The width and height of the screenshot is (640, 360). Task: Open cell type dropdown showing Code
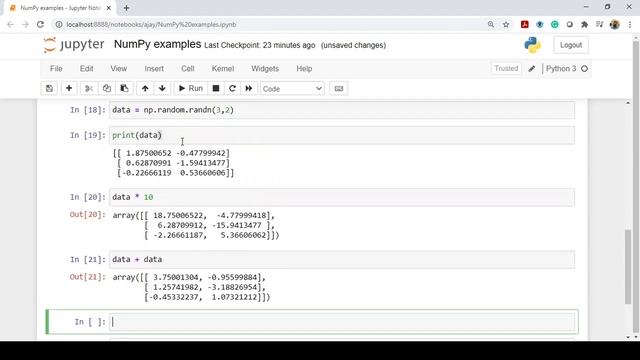pos(292,89)
